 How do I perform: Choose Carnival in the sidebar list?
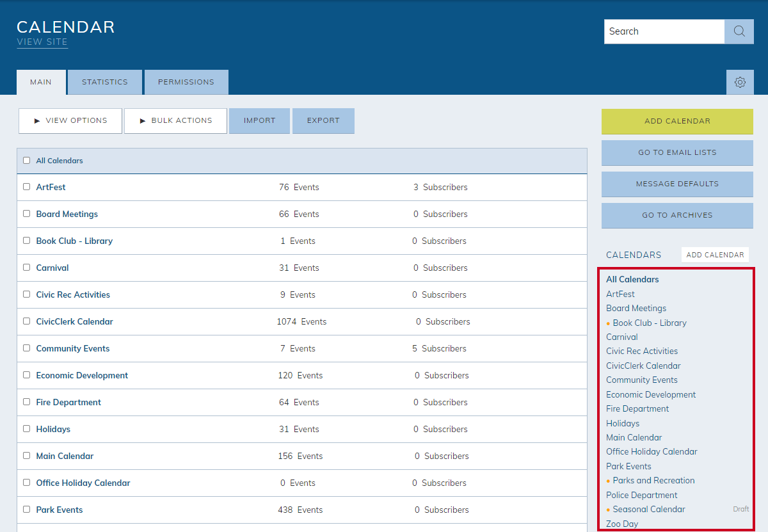click(x=622, y=337)
